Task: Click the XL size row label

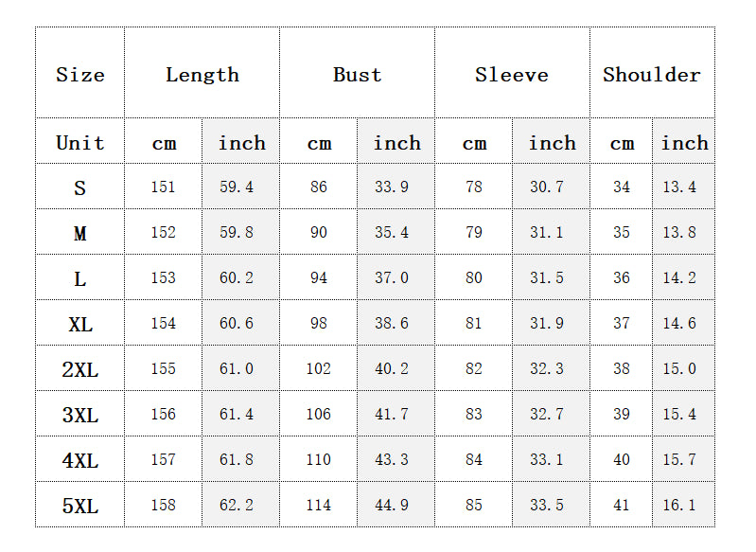Action: [x=80, y=324]
